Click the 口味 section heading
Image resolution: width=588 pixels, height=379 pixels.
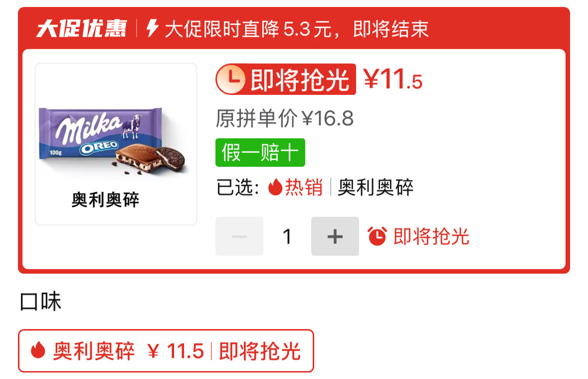pyautogui.click(x=40, y=302)
